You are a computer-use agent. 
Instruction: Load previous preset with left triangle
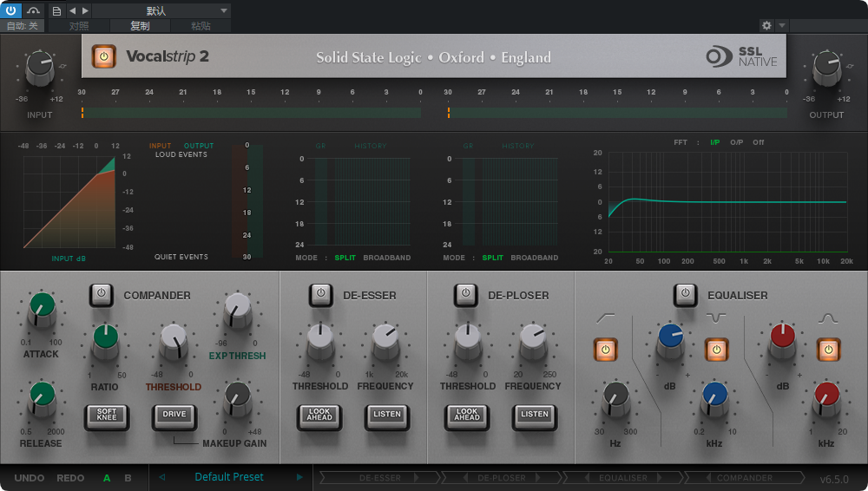[162, 476]
